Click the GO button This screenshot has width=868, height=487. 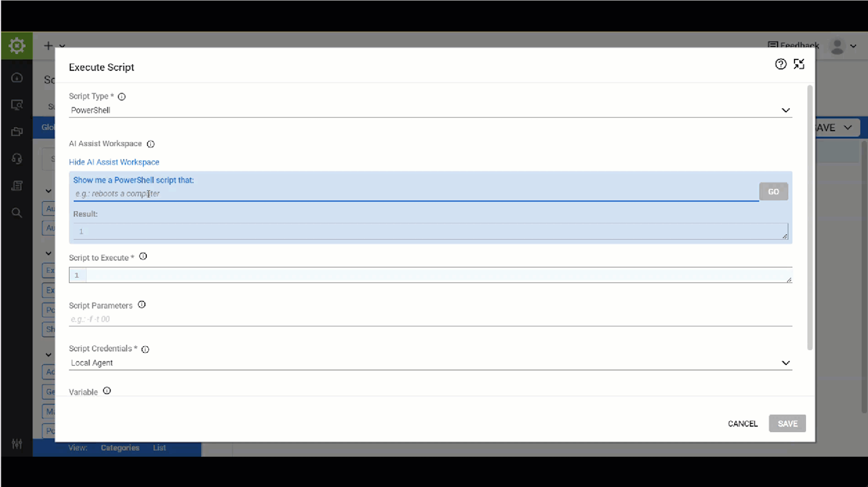coord(773,192)
